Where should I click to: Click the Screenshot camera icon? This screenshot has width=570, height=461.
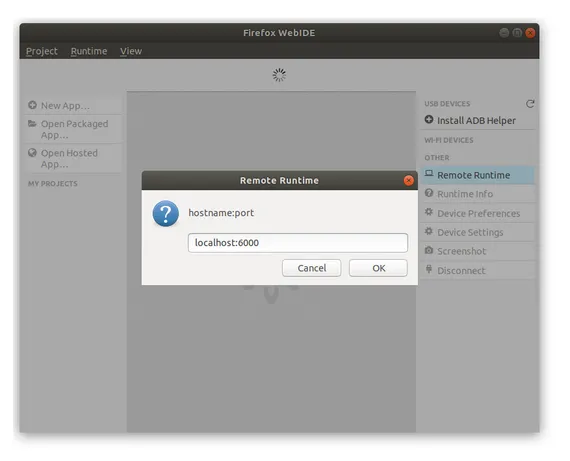[x=429, y=250]
